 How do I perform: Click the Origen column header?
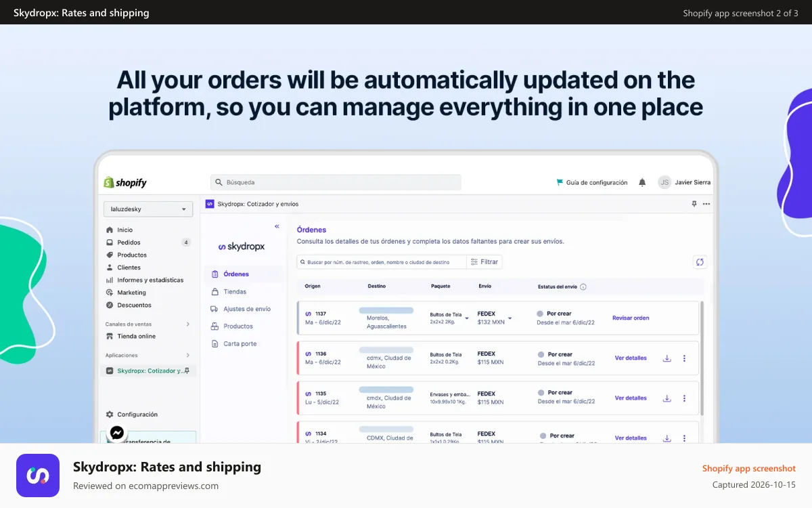pos(313,287)
